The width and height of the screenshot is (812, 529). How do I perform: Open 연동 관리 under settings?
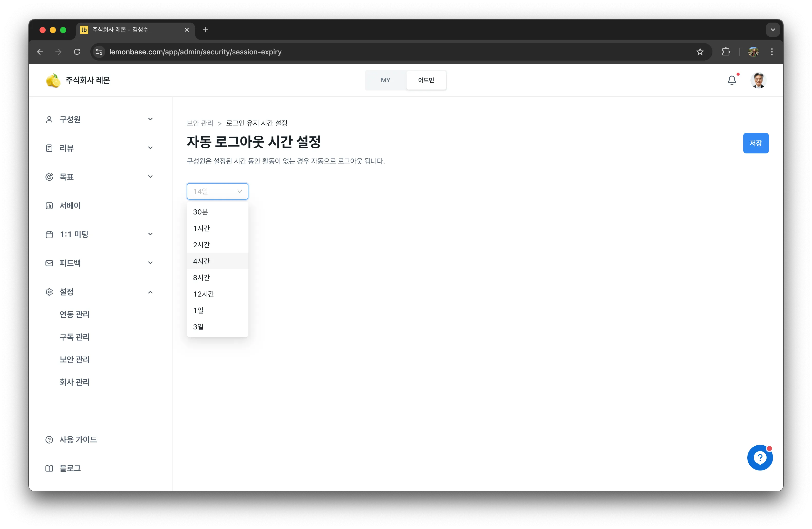(74, 315)
